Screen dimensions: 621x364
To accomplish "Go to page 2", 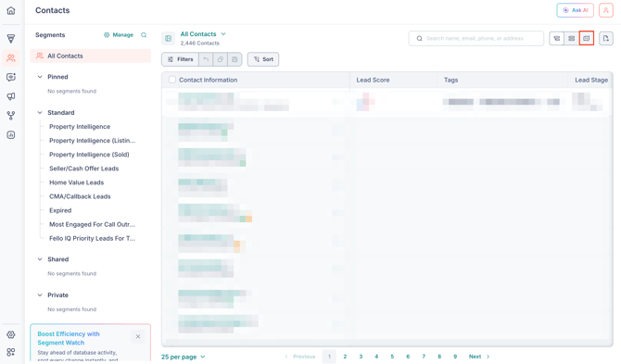I will tap(345, 357).
